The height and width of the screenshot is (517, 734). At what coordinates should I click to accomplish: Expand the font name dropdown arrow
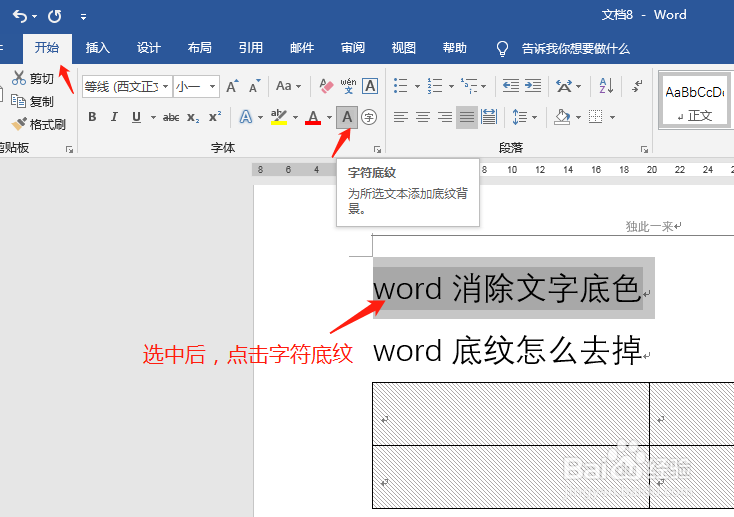coord(166,87)
